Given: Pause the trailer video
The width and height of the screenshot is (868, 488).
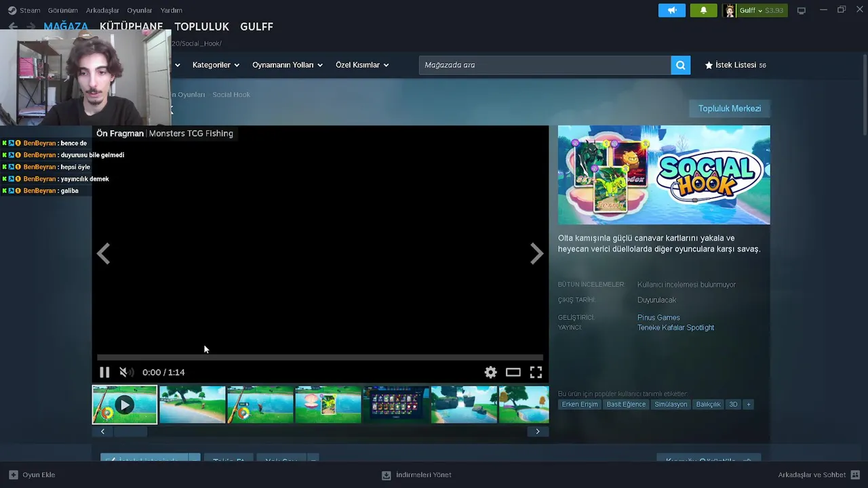Looking at the screenshot, I should coord(104,372).
